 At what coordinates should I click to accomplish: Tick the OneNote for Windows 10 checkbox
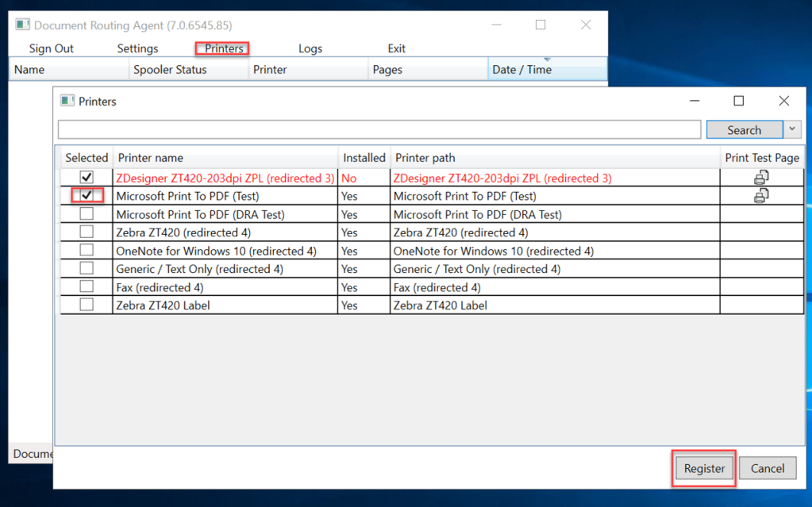87,250
